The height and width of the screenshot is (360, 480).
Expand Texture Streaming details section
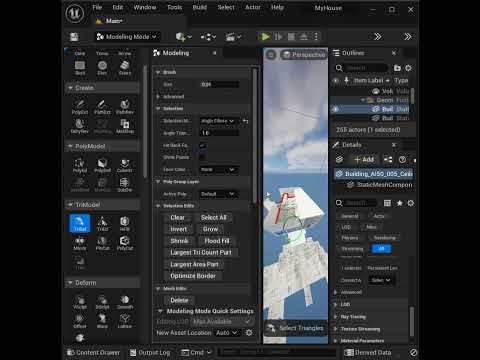click(x=335, y=329)
